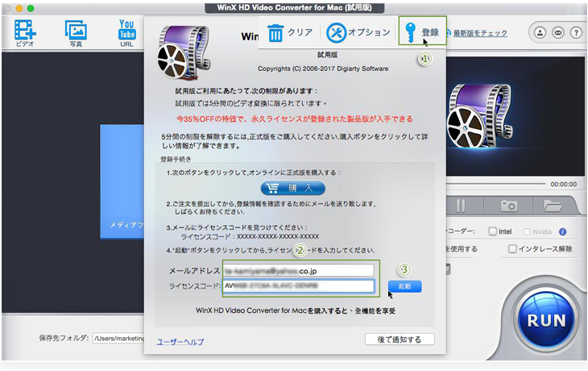
Task: Open the User Help (ユーザーヘルプ) link
Action: click(x=180, y=342)
